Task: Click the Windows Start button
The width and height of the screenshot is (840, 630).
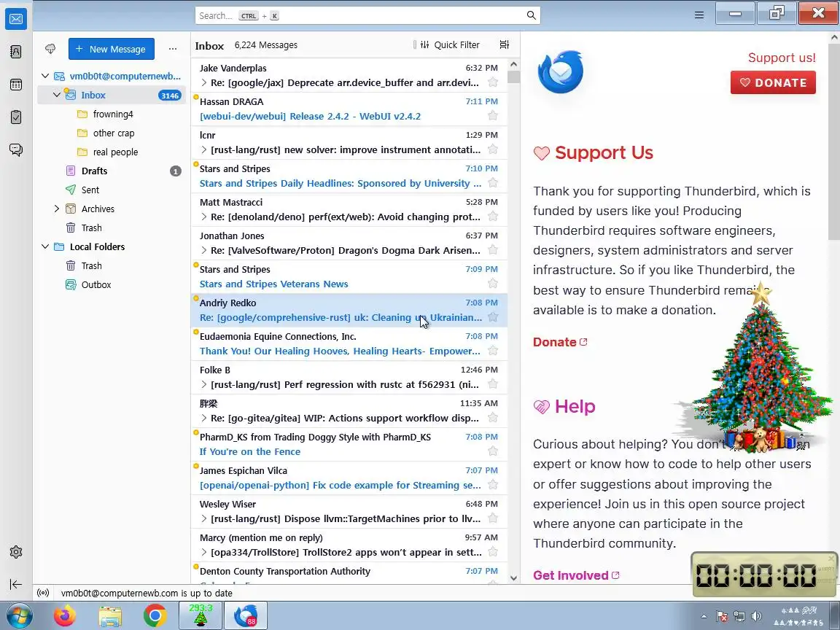Action: point(19,616)
